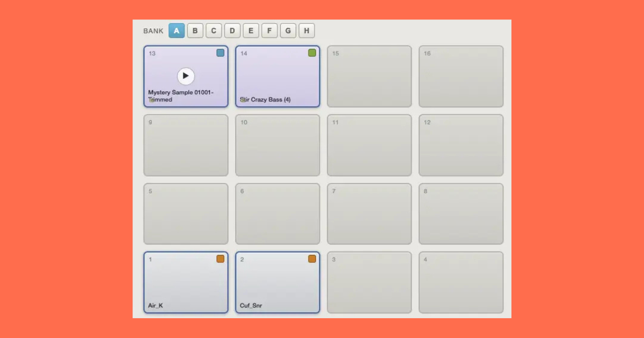Screen dimensions: 644x338
Task: Switch to bank E
Action: pos(251,31)
